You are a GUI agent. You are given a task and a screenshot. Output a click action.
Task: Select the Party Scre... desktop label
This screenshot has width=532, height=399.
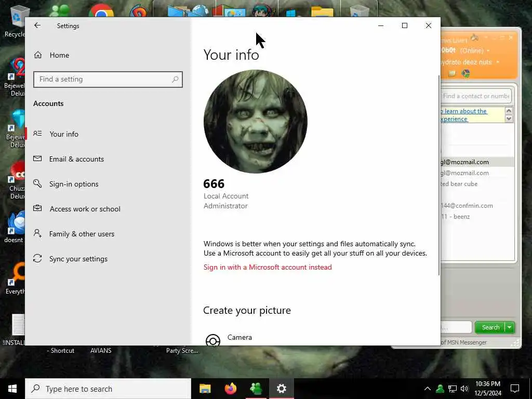[182, 351]
